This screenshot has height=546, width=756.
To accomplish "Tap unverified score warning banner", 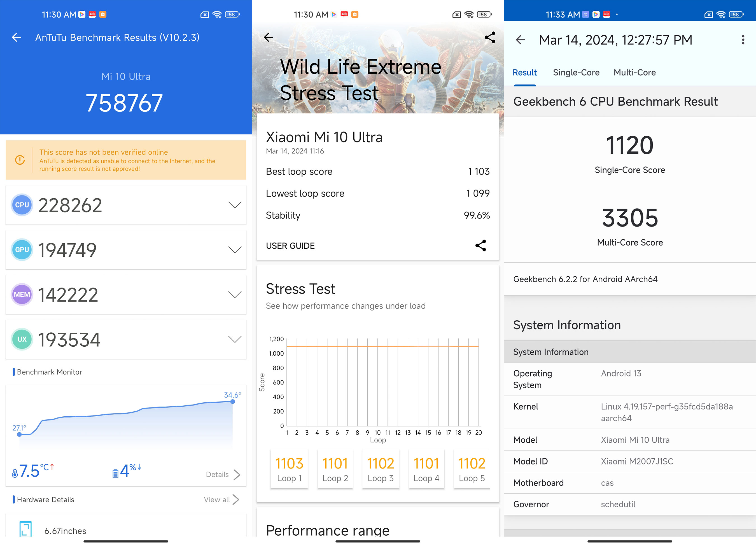I will click(x=126, y=160).
